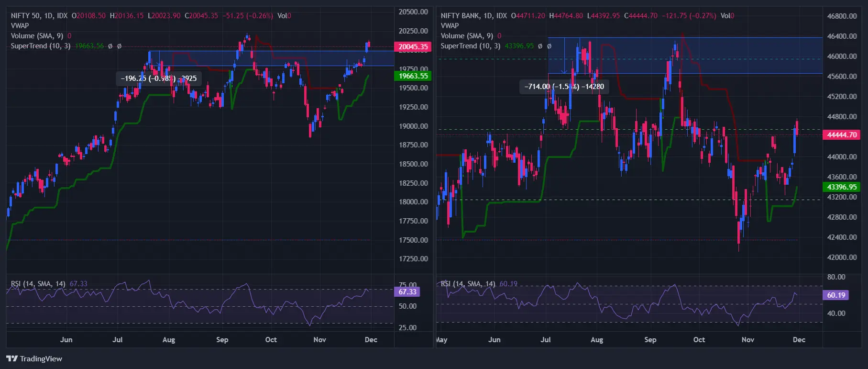The image size is (868, 369).
Task: Click the 50.00 RSI axis label
Action: pyautogui.click(x=407, y=306)
